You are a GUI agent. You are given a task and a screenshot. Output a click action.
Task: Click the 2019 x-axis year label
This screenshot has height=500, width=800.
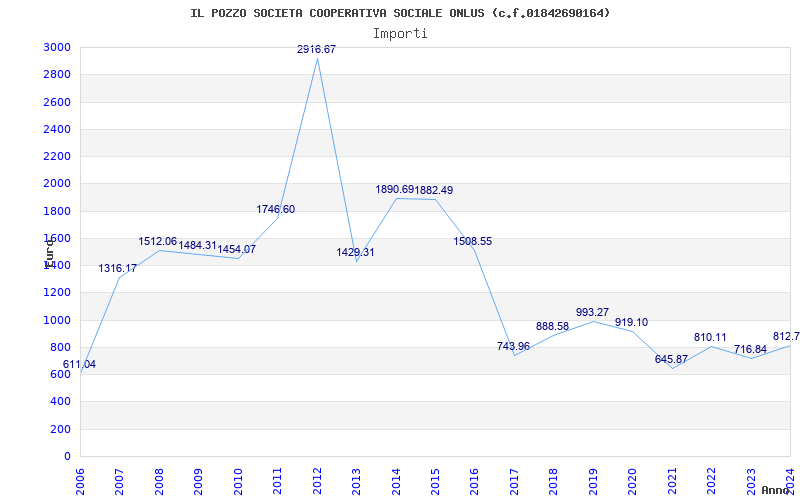(x=593, y=482)
